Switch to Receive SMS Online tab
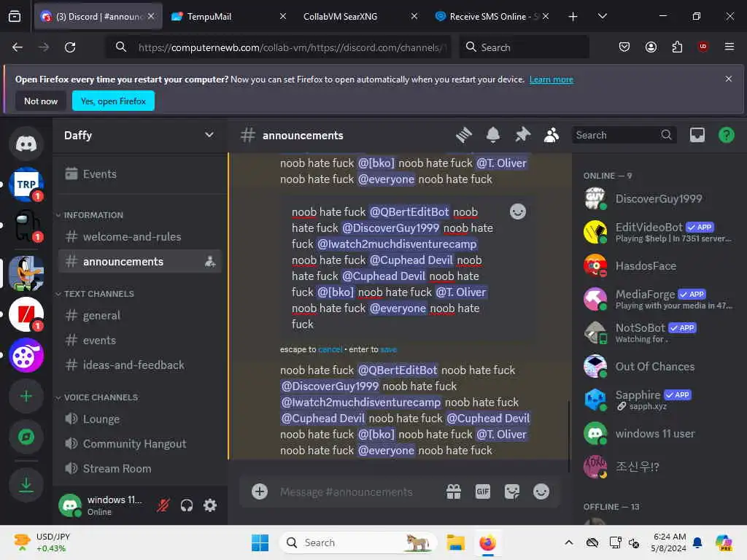 point(492,16)
